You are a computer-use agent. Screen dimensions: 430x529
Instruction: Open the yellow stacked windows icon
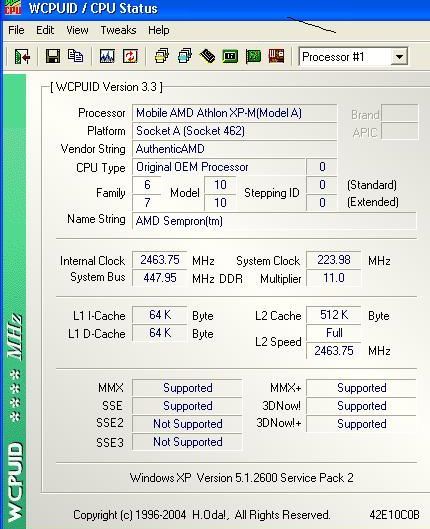pos(161,56)
